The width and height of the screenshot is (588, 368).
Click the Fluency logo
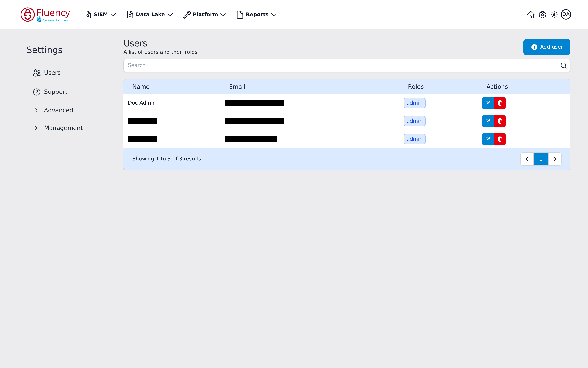[45, 15]
